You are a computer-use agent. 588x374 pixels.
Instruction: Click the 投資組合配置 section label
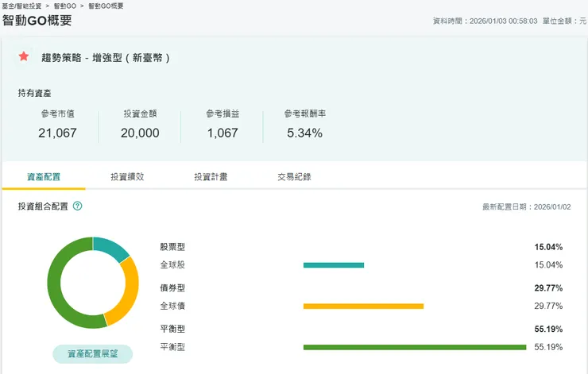click(x=43, y=206)
